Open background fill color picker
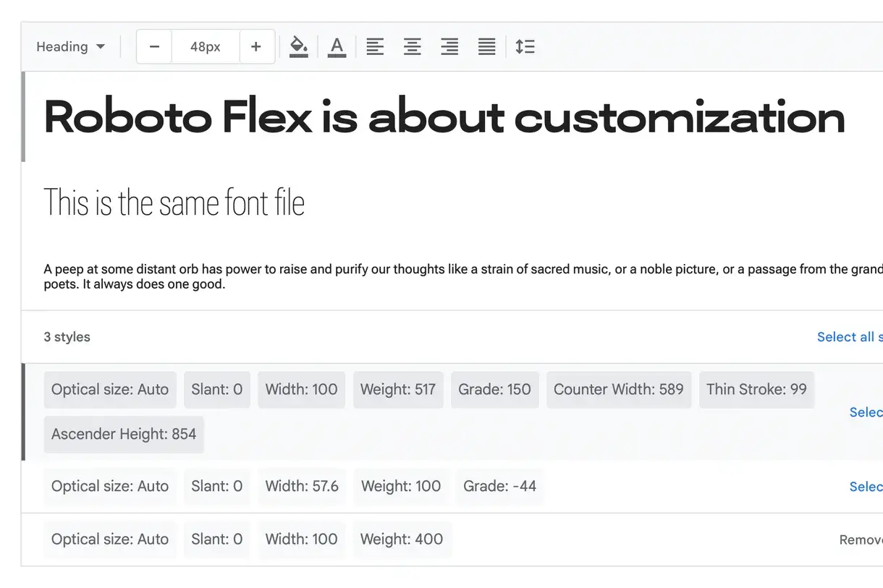Viewport: 883px width, 588px height. (299, 47)
